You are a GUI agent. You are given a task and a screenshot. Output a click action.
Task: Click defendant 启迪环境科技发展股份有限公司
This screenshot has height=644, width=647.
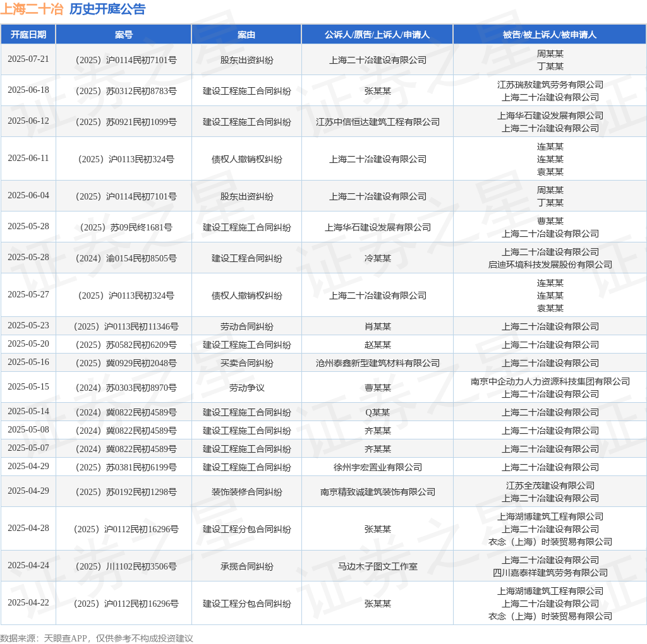point(550,265)
